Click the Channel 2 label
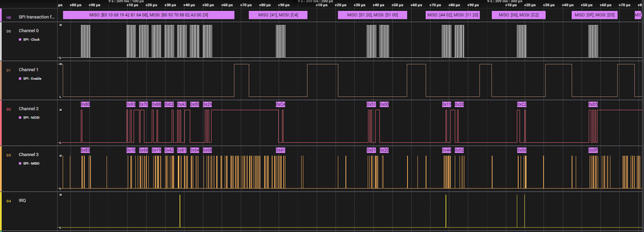The height and width of the screenshot is (232, 644). coord(29,109)
